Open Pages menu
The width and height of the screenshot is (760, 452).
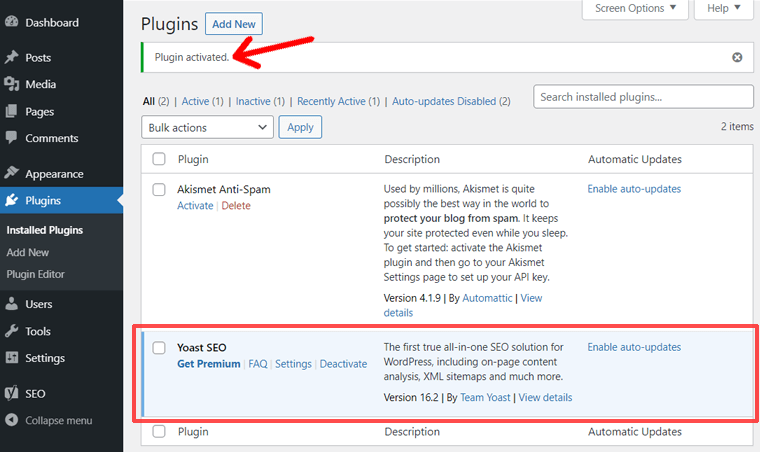(x=40, y=112)
